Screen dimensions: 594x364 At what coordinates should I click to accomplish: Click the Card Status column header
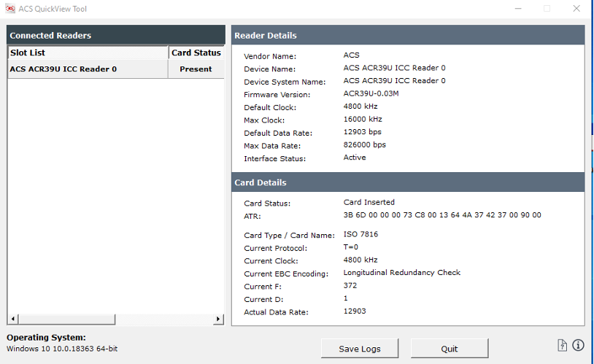pos(196,53)
